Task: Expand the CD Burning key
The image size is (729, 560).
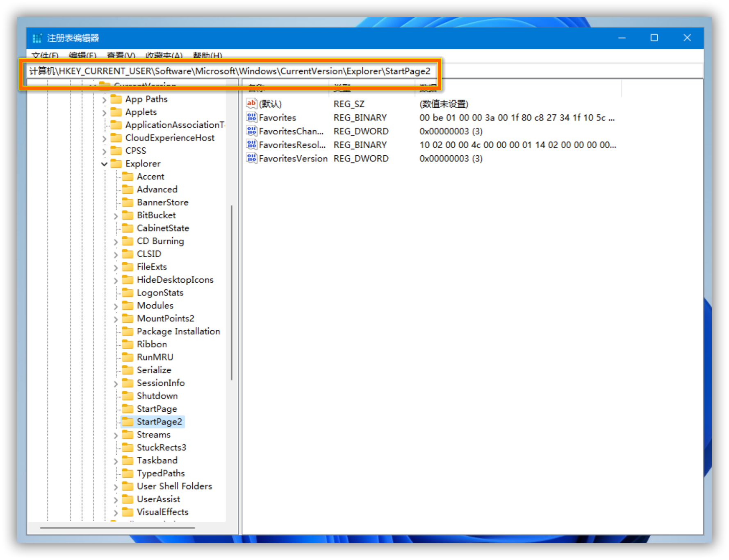Action: pyautogui.click(x=116, y=241)
